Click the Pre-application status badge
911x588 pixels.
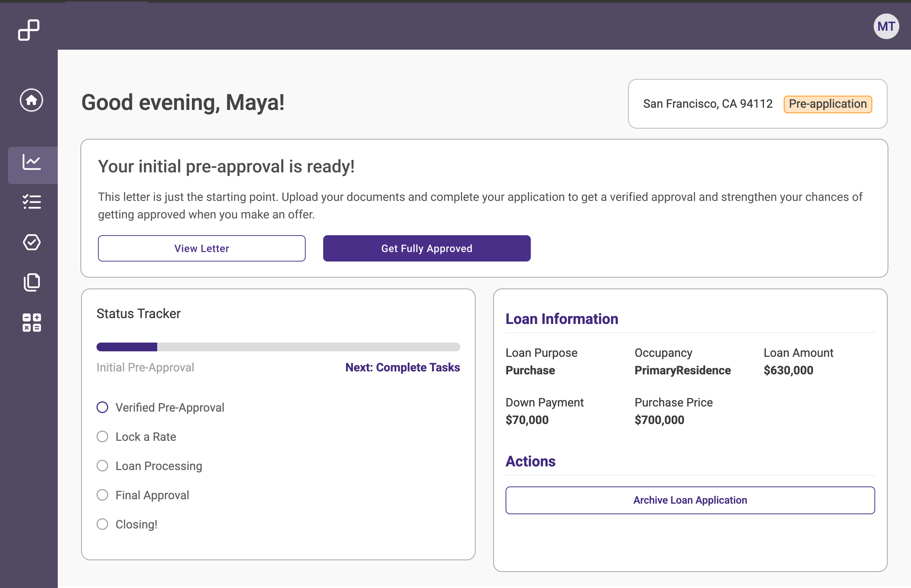pyautogui.click(x=827, y=104)
